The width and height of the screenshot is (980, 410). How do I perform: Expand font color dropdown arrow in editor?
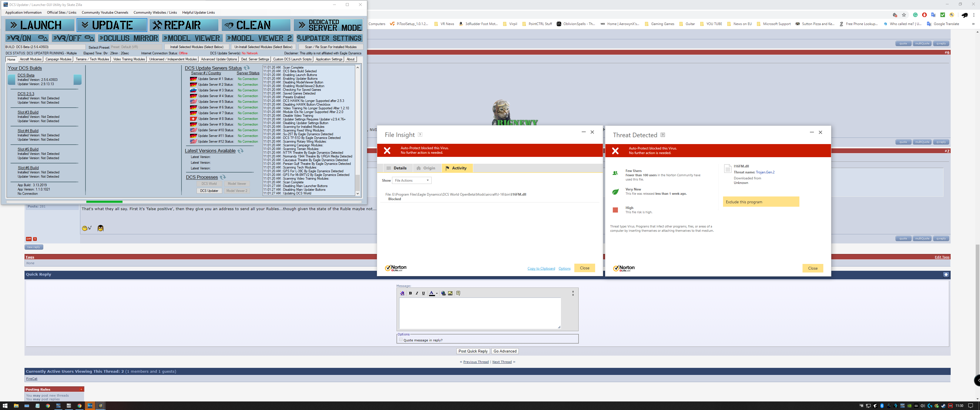(x=437, y=293)
